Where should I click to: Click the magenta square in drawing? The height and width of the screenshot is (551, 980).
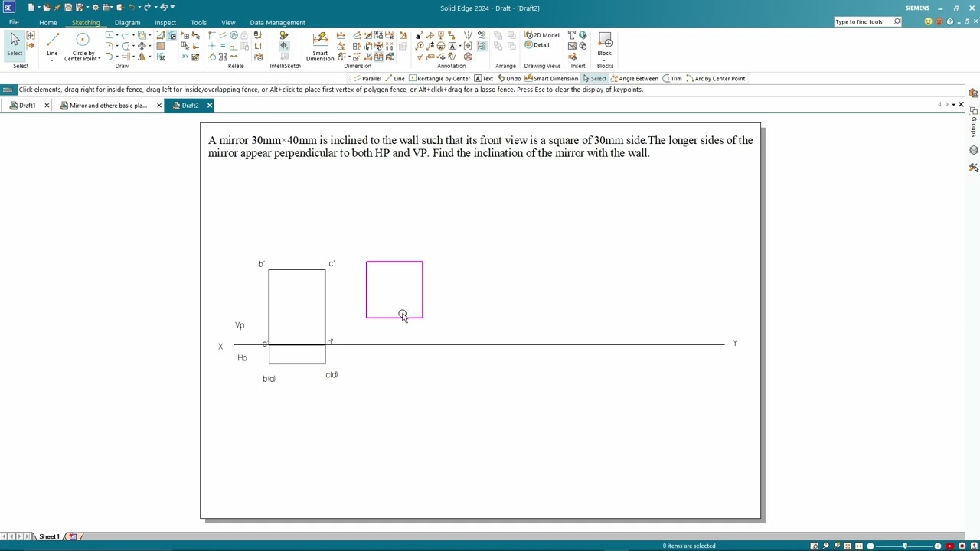pos(394,289)
